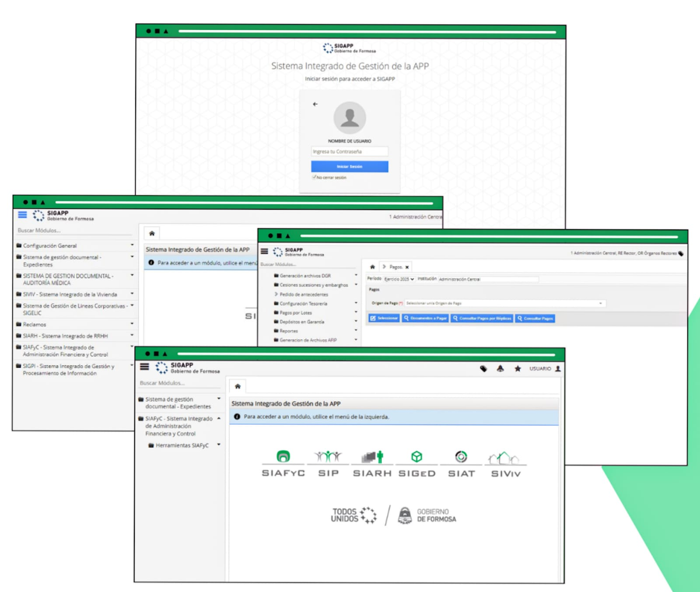700x592 pixels.
Task: Click the notification bell icon
Action: click(x=500, y=369)
